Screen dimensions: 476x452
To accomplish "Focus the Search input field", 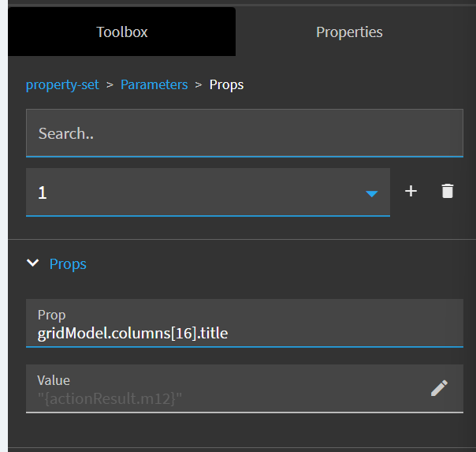I will [244, 133].
